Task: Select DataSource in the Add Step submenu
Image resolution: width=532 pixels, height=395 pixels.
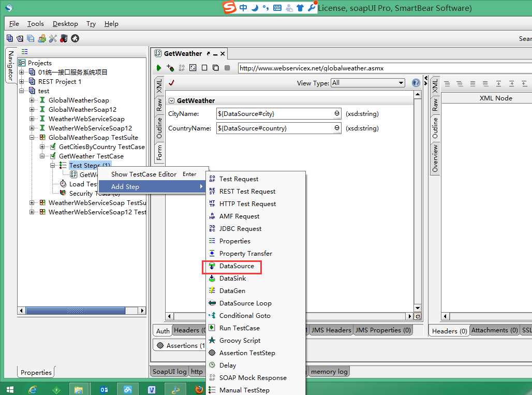Action: 237,266
